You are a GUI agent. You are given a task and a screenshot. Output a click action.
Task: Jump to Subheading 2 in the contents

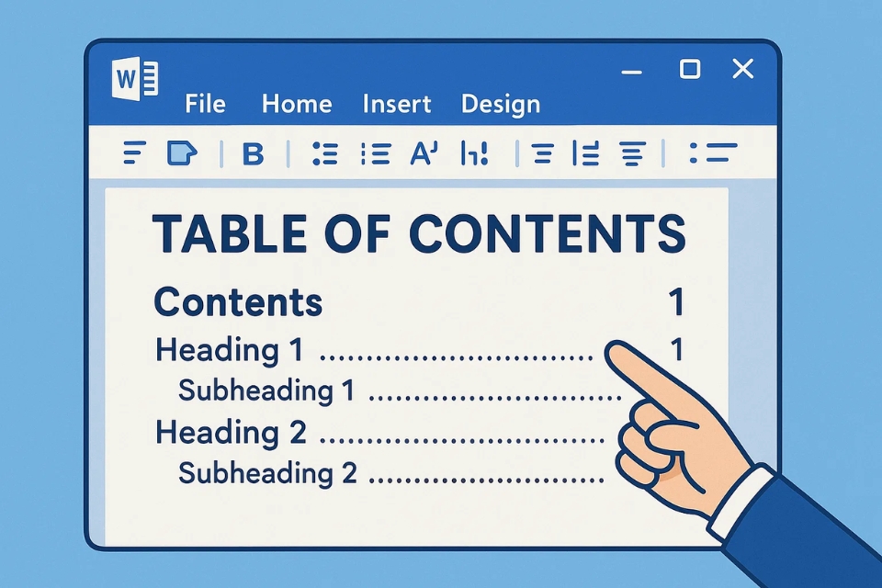pyautogui.click(x=267, y=473)
